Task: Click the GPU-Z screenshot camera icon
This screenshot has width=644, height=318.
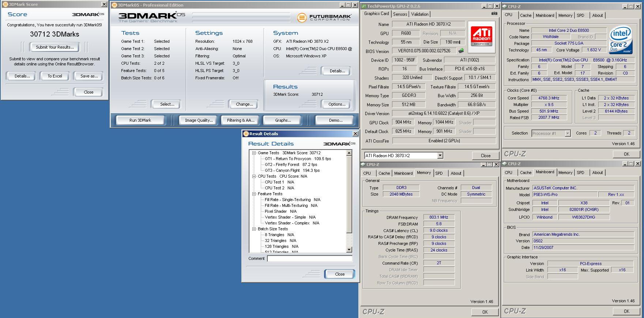Action: [494, 14]
